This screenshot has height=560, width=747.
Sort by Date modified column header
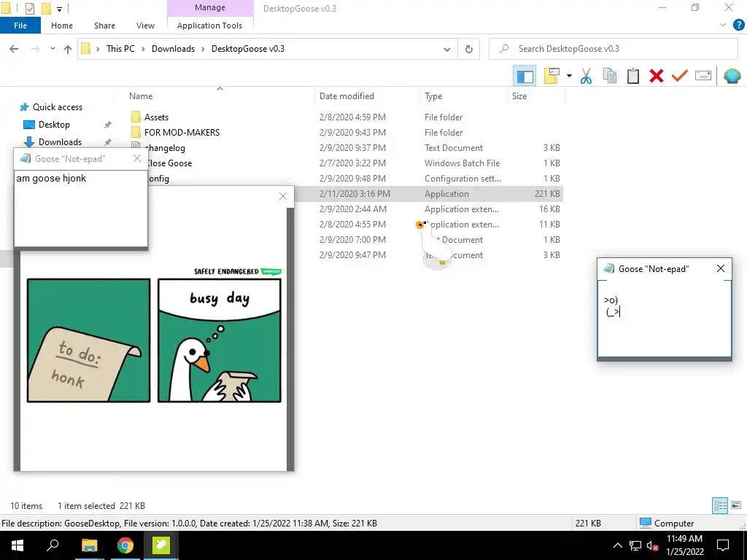(x=347, y=96)
